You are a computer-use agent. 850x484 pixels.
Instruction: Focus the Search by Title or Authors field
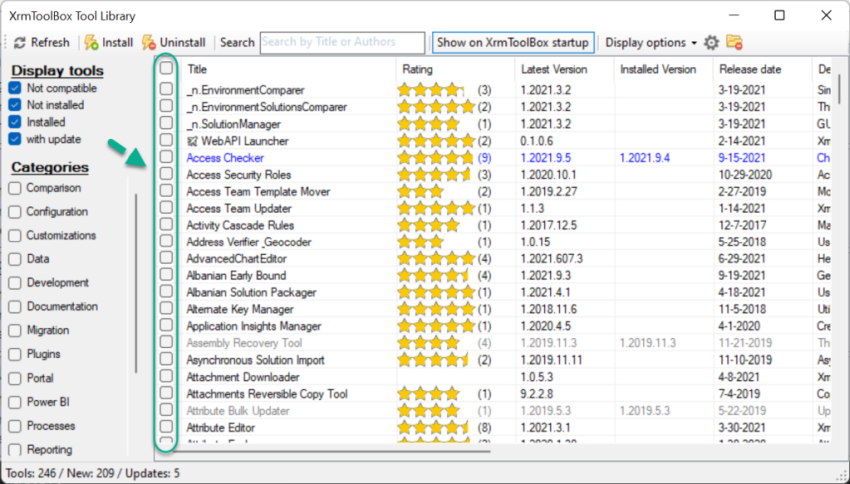342,42
